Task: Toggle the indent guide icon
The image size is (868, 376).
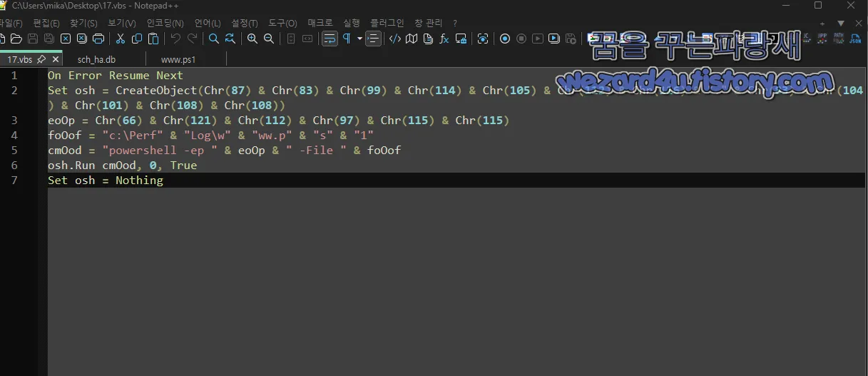Action: (x=373, y=39)
